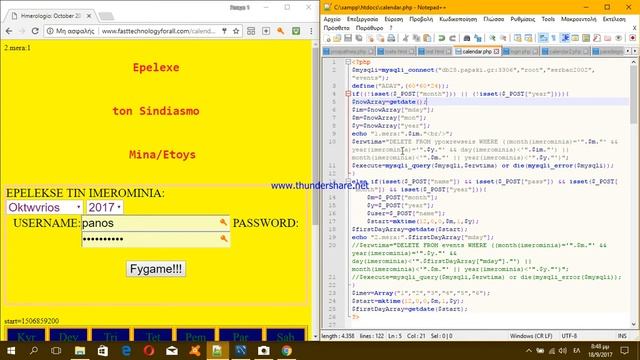Click the site info icon next to Μη ασφαλής
The width and height of the screenshot is (640, 360).
[x=50, y=31]
